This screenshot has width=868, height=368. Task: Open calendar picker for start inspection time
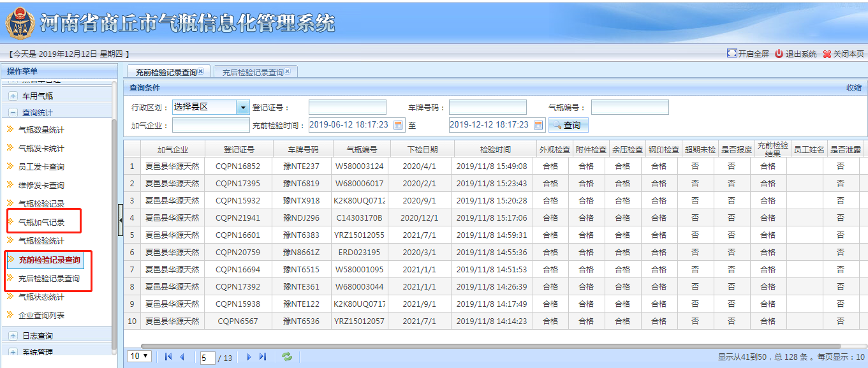(399, 125)
